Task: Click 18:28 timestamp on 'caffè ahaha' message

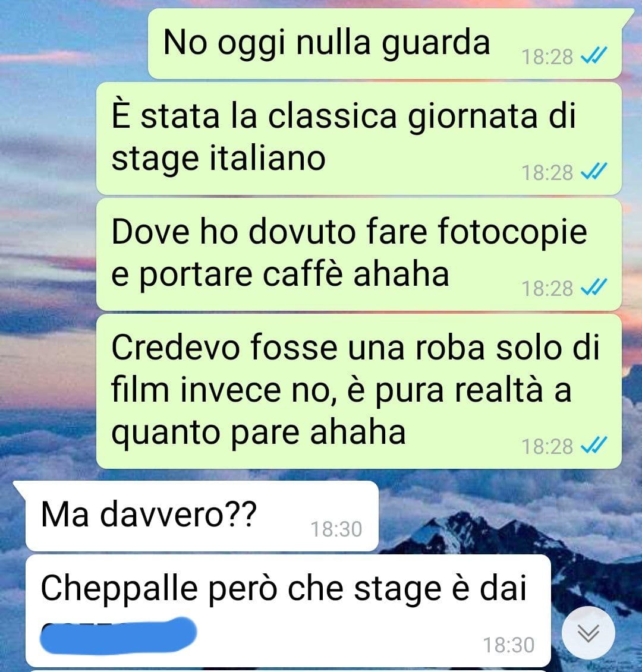Action: pyautogui.click(x=547, y=288)
